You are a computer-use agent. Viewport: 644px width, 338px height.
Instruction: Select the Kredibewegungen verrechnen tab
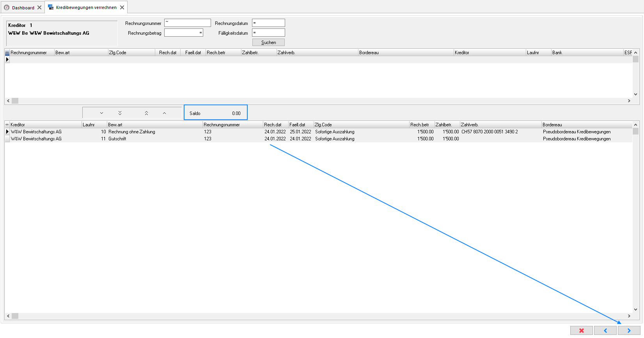pyautogui.click(x=86, y=7)
